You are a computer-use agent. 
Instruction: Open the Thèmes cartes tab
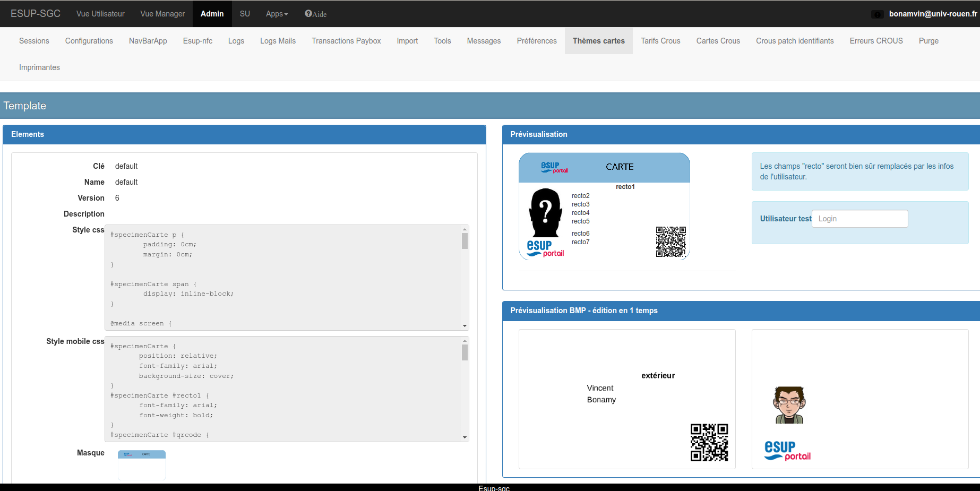[598, 41]
